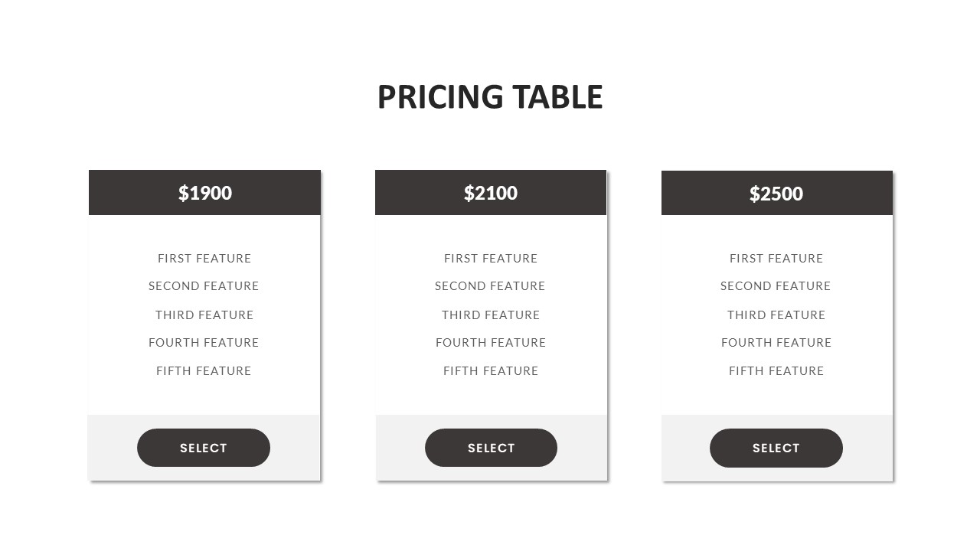This screenshot has height=551, width=980.
Task: Click SECOND FEATURE in the $2100 card
Action: pos(490,286)
